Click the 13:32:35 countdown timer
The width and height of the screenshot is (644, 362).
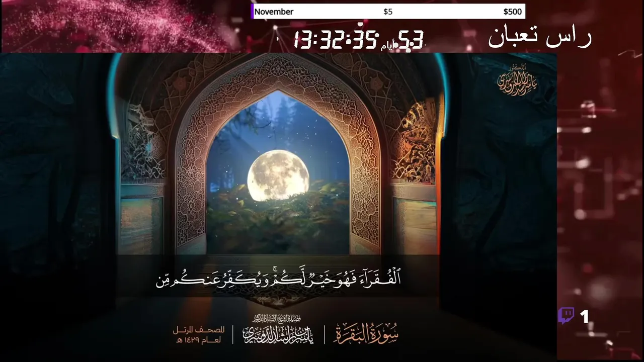click(336, 40)
